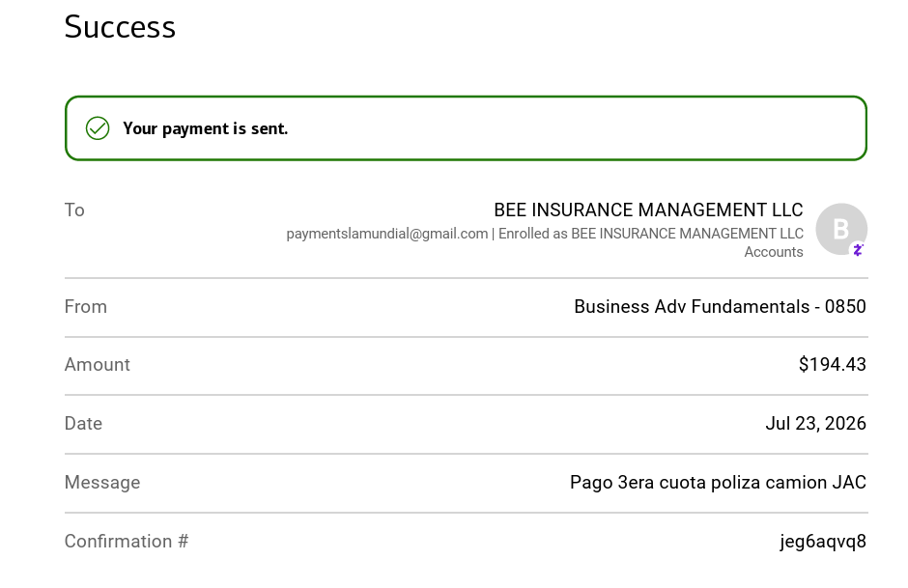Screen dimensions: 908x588
Task: Click the 'Amount' field label
Action: [98, 365]
